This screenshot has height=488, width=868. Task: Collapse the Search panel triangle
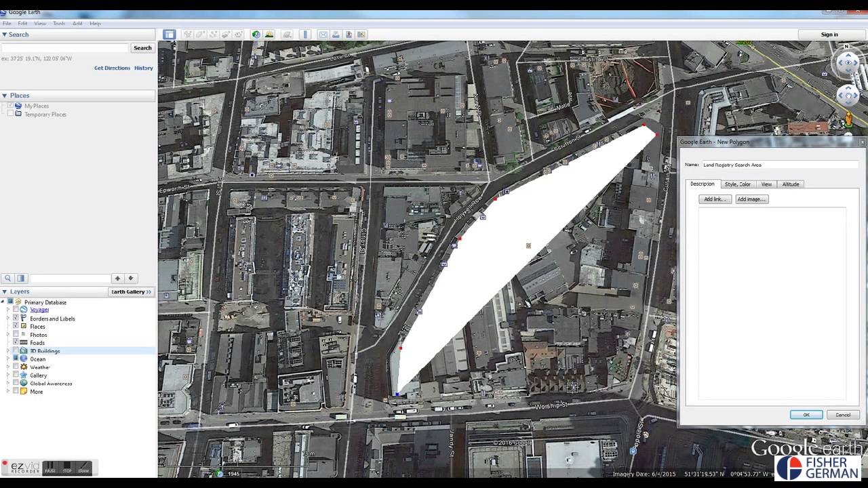point(4,35)
